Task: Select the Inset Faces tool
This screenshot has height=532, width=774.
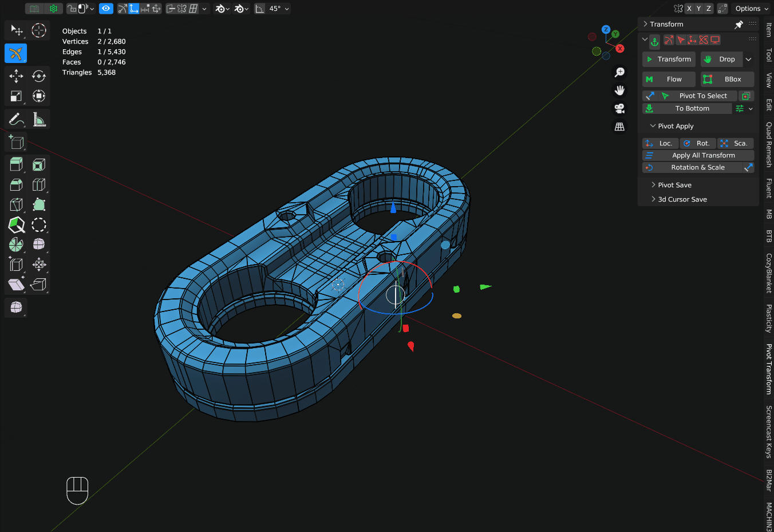Action: click(39, 164)
